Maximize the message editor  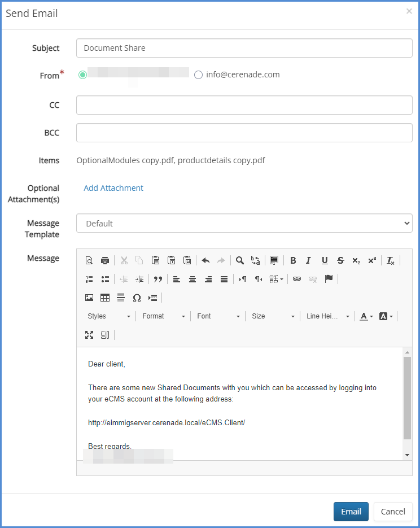click(x=89, y=335)
